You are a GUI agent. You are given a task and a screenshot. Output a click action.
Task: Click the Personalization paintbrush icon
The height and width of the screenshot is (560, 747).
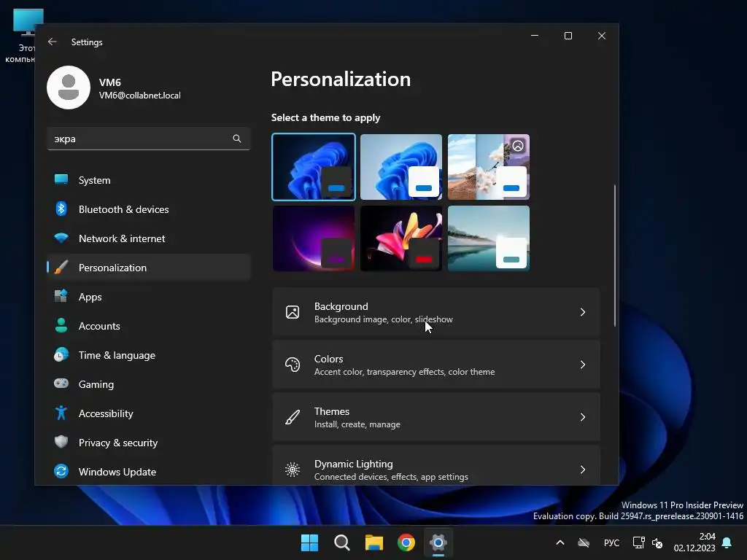click(61, 267)
